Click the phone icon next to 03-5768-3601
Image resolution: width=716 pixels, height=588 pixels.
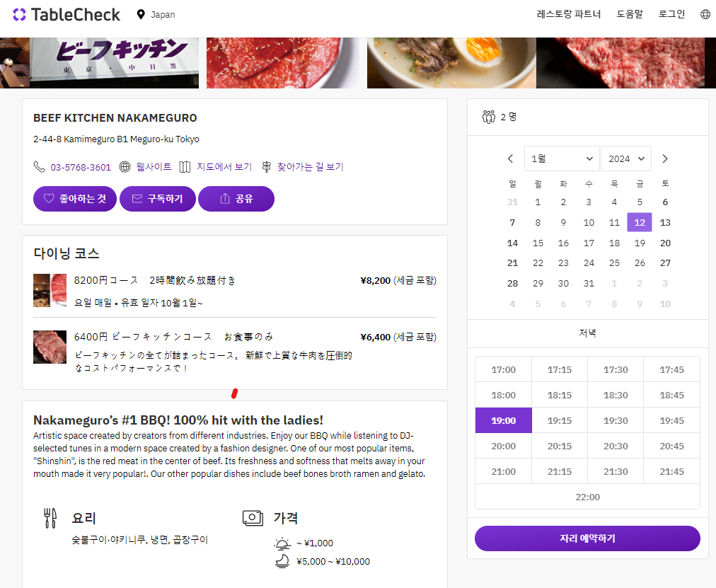40,166
